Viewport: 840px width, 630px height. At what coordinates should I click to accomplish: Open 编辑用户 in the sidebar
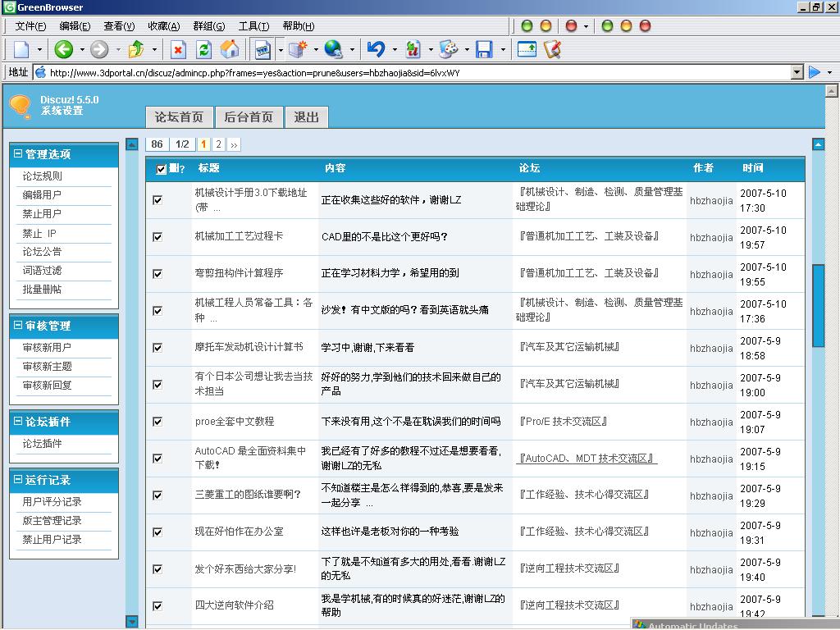coord(42,195)
